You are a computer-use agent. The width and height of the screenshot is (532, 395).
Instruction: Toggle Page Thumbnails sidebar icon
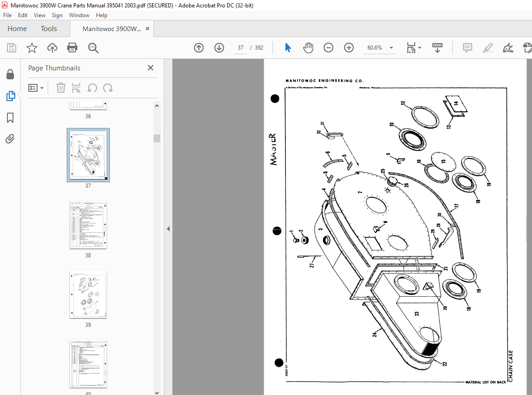[11, 96]
